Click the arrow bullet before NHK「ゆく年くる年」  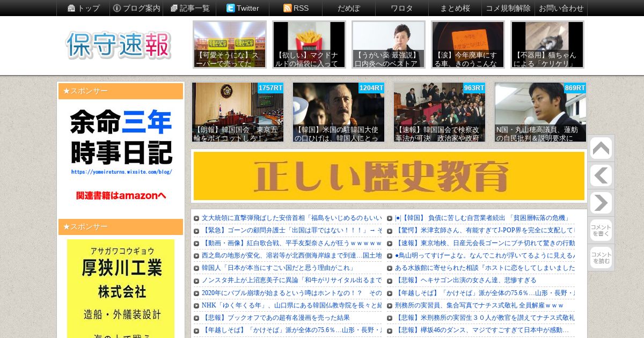tap(196, 306)
